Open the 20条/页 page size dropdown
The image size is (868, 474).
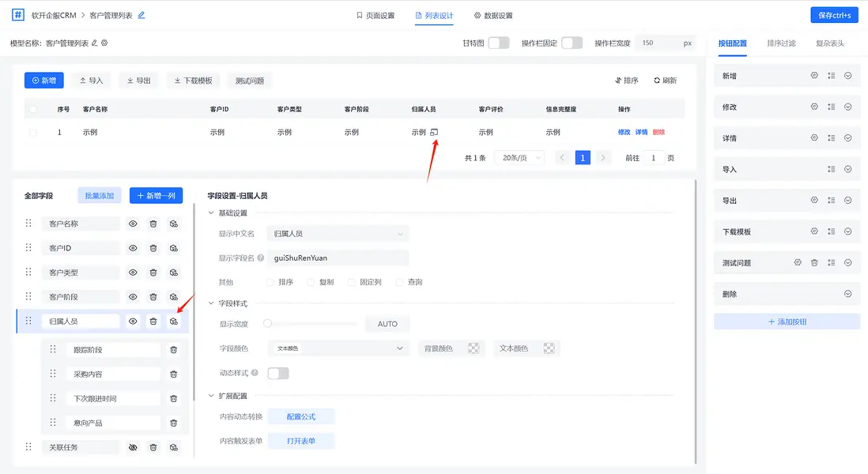click(x=520, y=158)
